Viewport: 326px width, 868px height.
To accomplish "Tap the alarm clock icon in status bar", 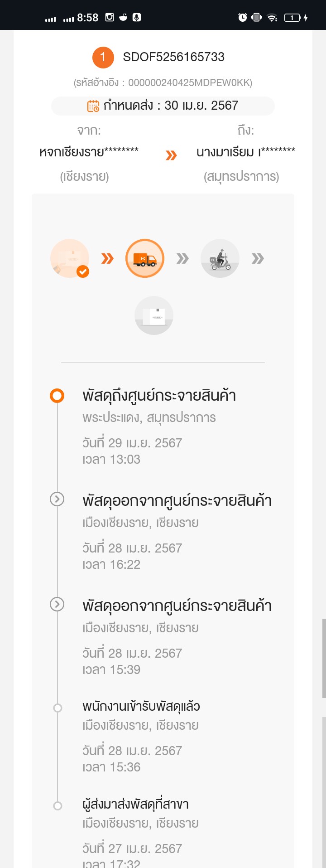I will (x=243, y=17).
